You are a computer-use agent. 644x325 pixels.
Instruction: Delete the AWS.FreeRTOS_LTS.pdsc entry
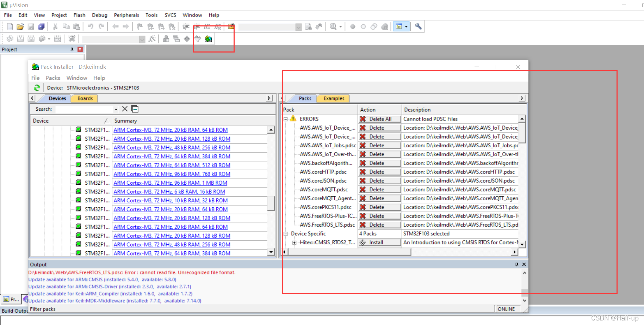[380, 225]
